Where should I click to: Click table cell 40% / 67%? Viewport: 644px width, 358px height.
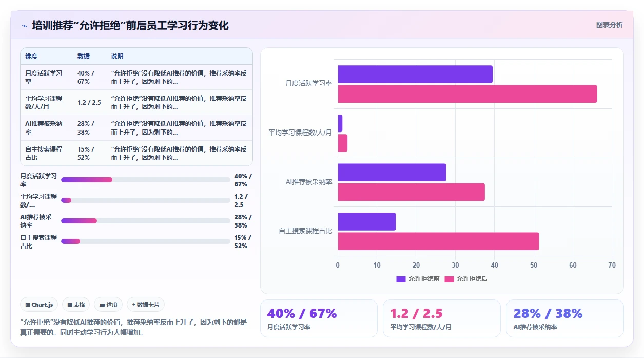86,77
